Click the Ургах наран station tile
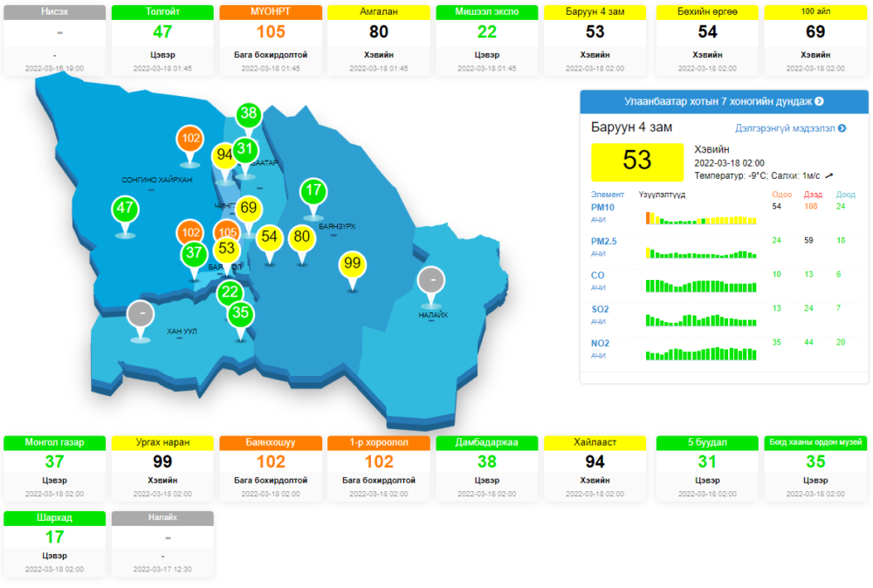 (x=162, y=469)
